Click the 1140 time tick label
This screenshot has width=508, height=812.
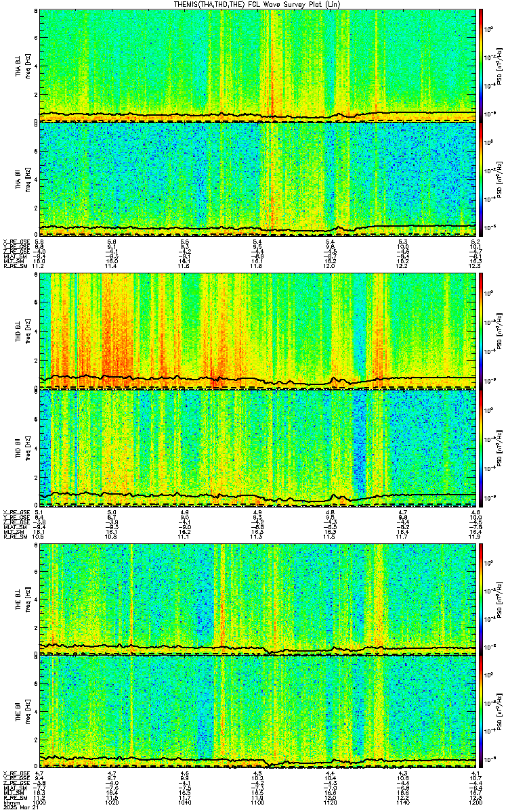click(402, 803)
